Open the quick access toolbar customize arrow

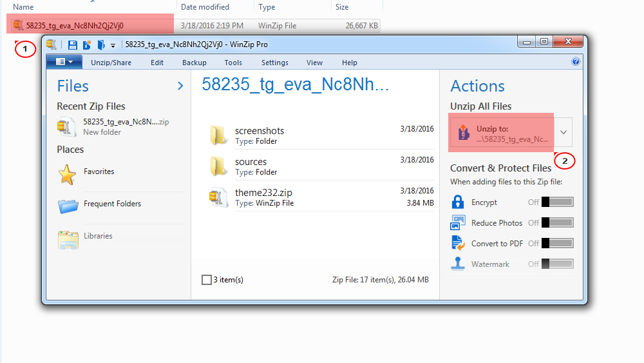[x=113, y=45]
